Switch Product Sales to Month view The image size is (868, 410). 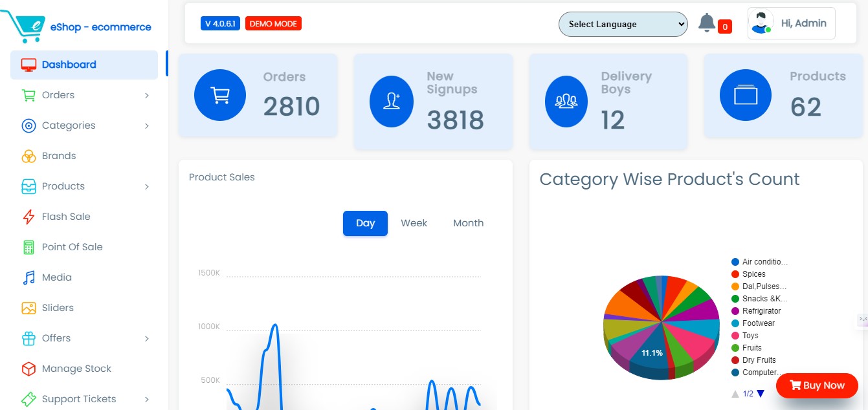tap(467, 222)
